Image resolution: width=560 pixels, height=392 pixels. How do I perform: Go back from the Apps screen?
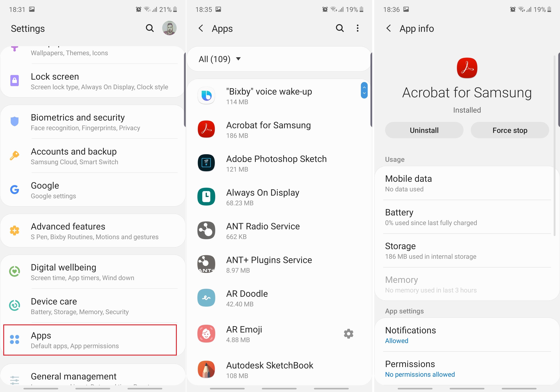pos(201,28)
